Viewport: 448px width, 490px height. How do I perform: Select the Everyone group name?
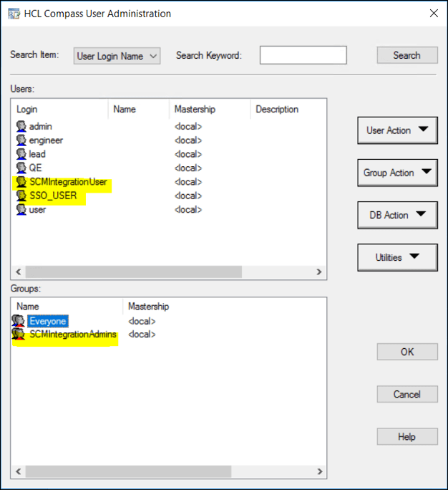click(x=48, y=321)
